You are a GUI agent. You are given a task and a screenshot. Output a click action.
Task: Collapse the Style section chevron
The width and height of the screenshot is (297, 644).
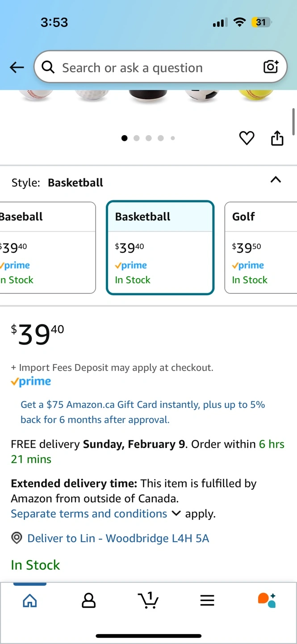(x=276, y=180)
